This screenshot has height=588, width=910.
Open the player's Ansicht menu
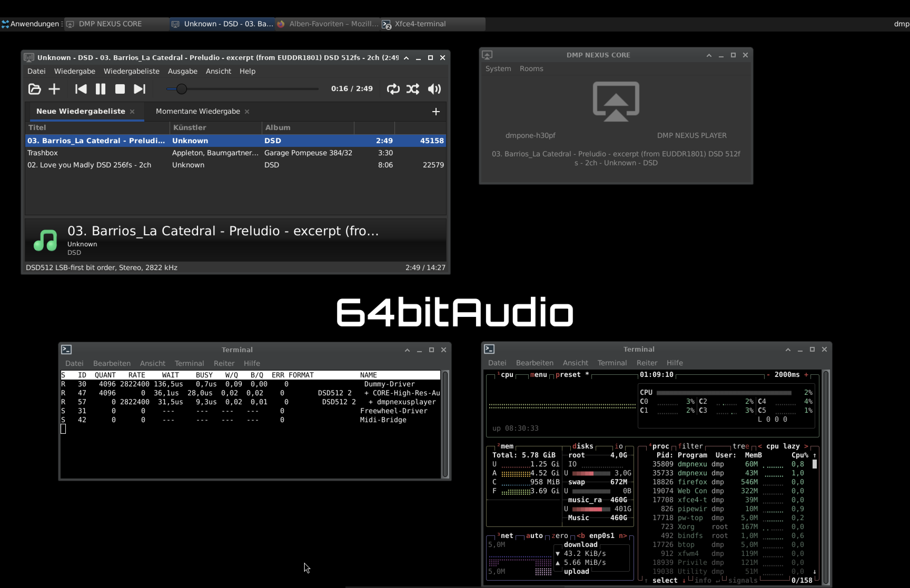pyautogui.click(x=219, y=71)
